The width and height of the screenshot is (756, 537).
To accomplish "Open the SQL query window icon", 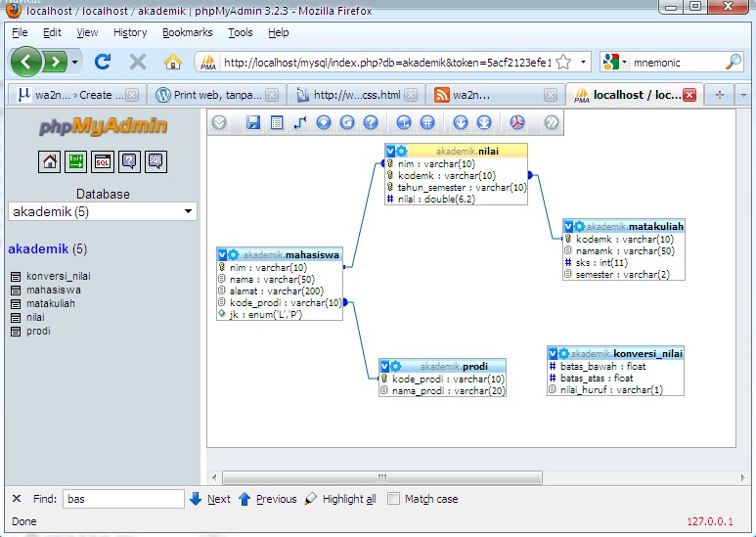I will pyautogui.click(x=103, y=161).
